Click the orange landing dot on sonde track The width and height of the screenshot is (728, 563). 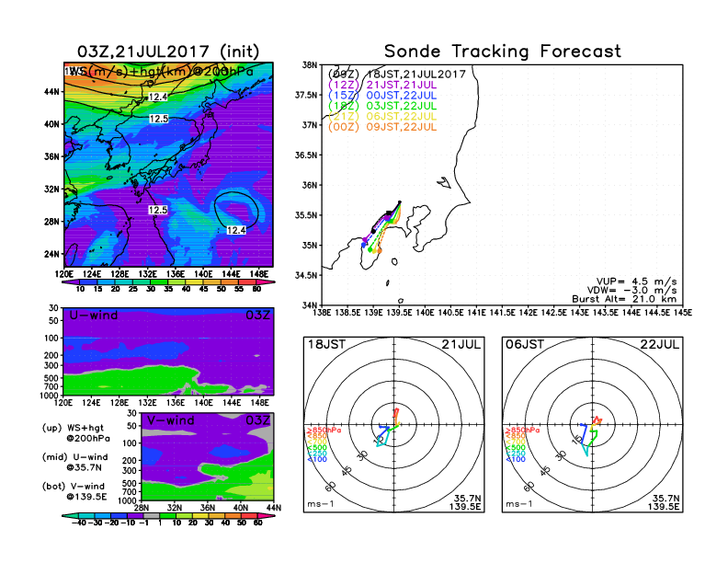point(380,251)
